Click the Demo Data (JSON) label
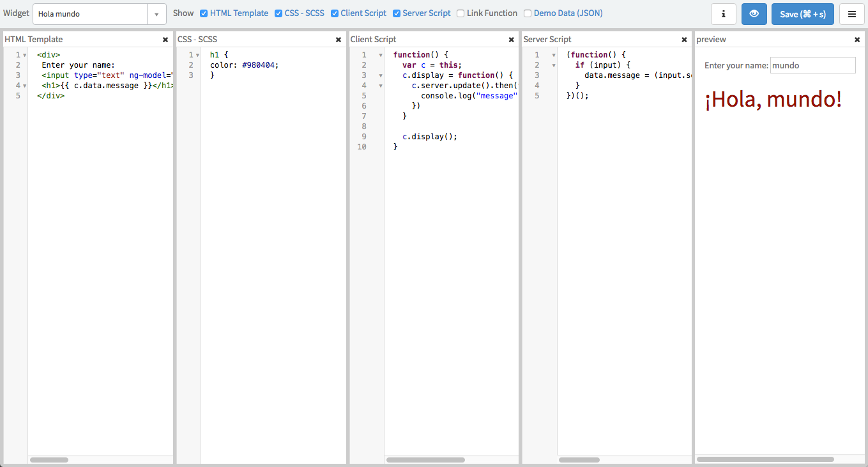The width and height of the screenshot is (868, 467). pyautogui.click(x=568, y=13)
